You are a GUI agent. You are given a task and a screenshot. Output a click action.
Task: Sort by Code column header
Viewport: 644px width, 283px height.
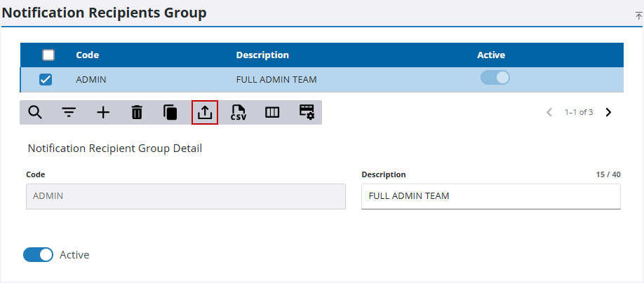pyautogui.click(x=88, y=55)
